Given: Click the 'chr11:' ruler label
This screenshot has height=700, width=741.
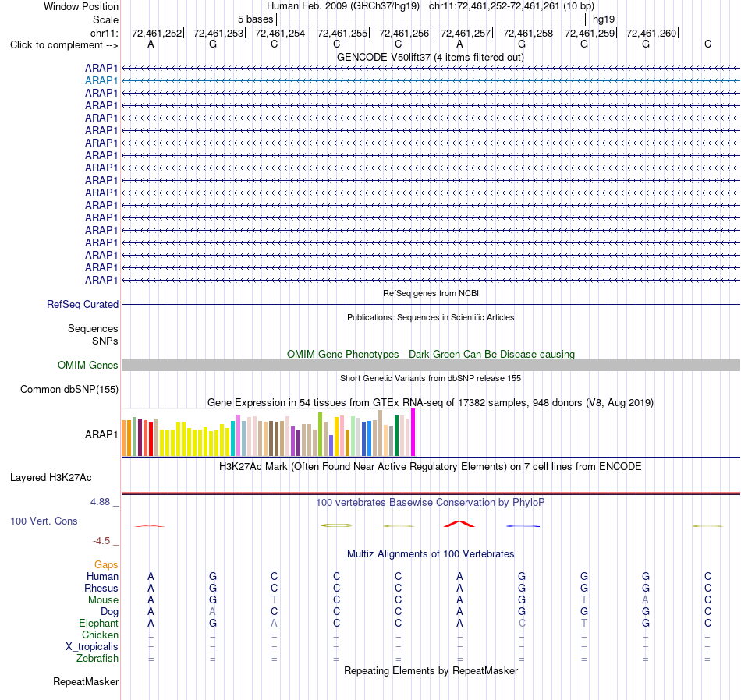Looking at the screenshot, I should point(104,33).
